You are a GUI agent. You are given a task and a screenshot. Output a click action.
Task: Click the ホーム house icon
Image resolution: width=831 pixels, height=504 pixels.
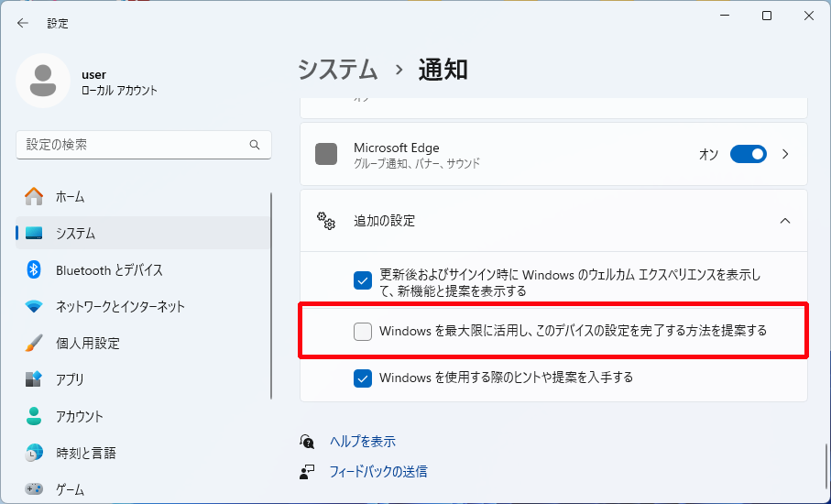pos(34,196)
